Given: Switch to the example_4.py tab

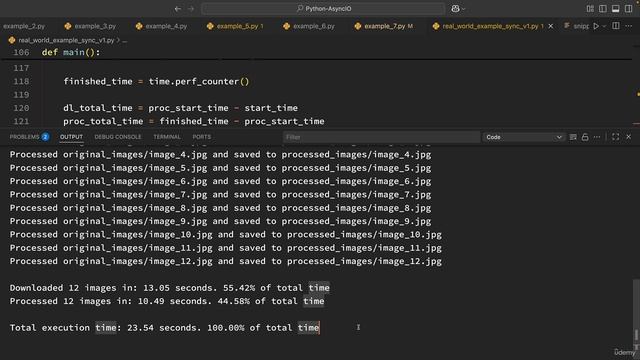Looking at the screenshot, I should coord(162,26).
